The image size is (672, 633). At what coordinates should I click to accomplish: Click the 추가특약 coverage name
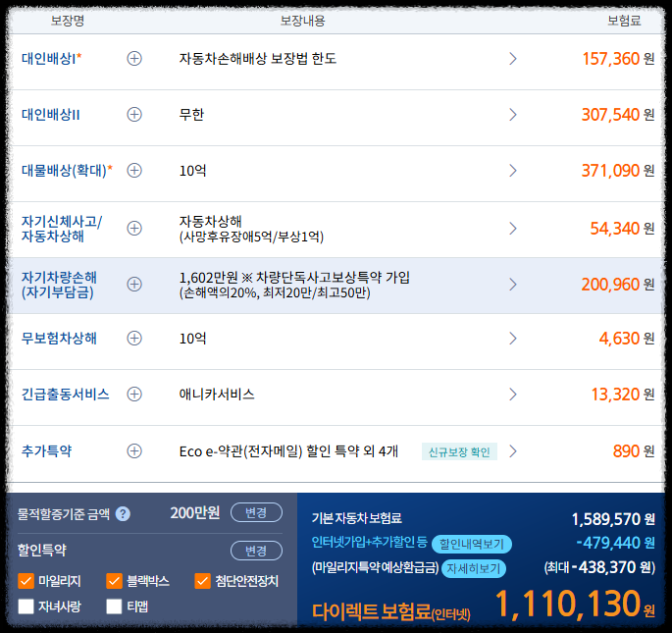pos(47,451)
